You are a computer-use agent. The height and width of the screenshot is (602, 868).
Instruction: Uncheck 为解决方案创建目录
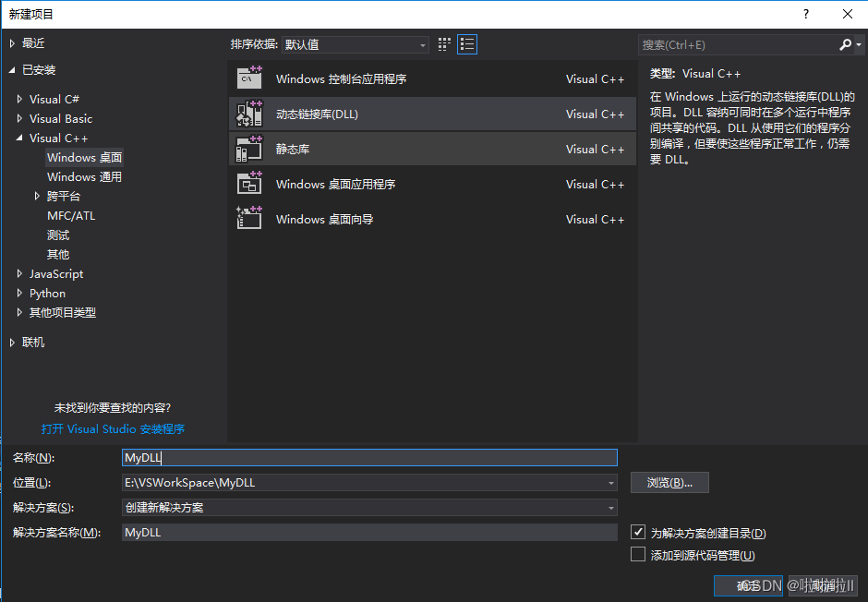tap(638, 532)
